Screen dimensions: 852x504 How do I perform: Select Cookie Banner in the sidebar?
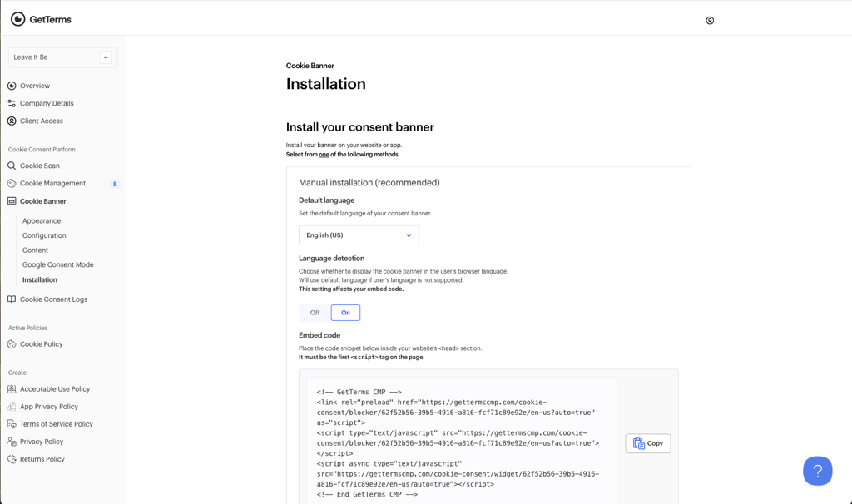(x=43, y=201)
